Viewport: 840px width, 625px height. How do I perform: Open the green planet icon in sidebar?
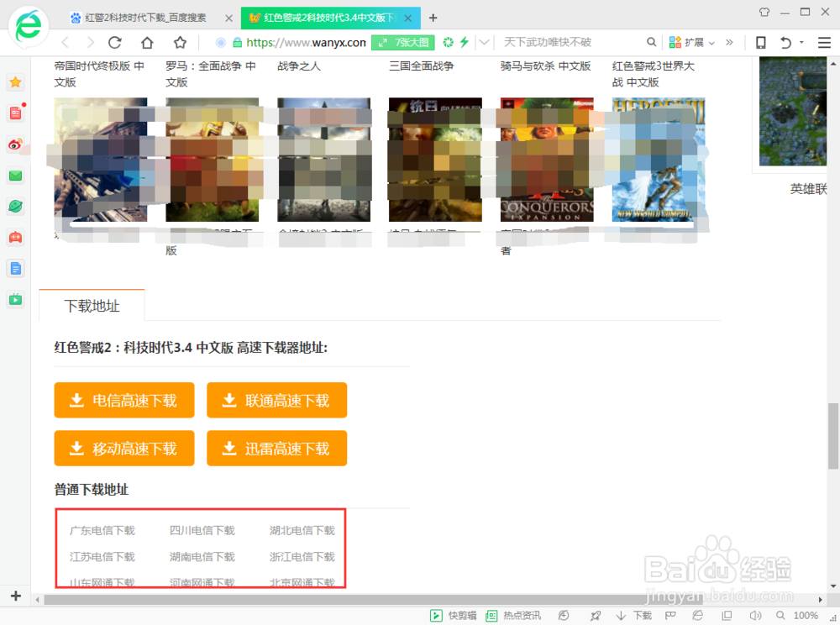coord(15,206)
